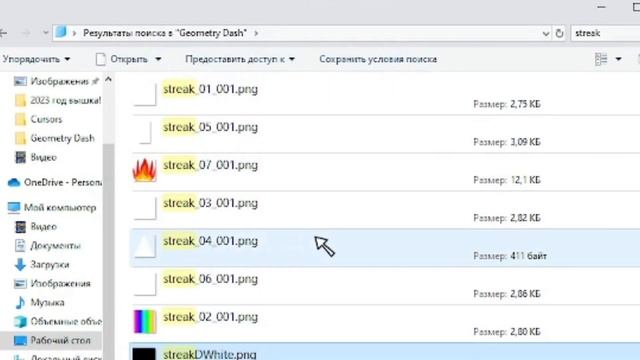Open the view layout options icon
The height and width of the screenshot is (360, 640).
(x=601, y=59)
